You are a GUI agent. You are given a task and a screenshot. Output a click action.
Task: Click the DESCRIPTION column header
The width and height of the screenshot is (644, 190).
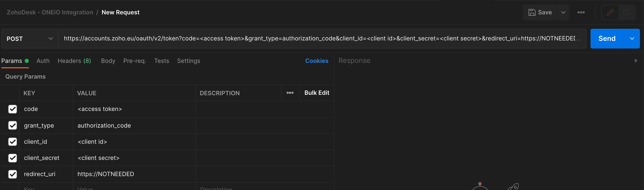point(220,93)
